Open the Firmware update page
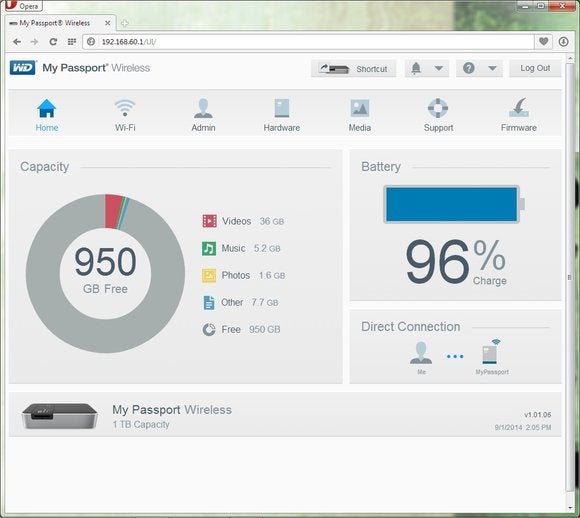580x518 pixels. coord(519,115)
